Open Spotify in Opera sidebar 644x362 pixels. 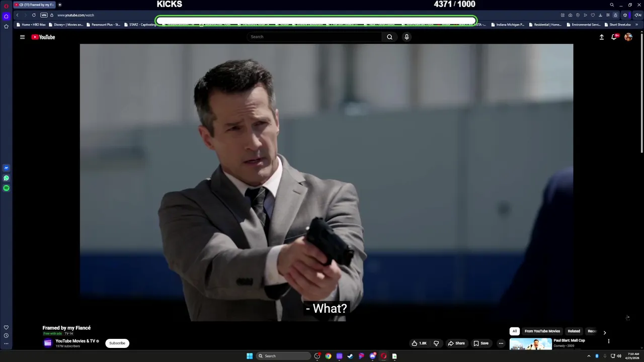(x=6, y=188)
